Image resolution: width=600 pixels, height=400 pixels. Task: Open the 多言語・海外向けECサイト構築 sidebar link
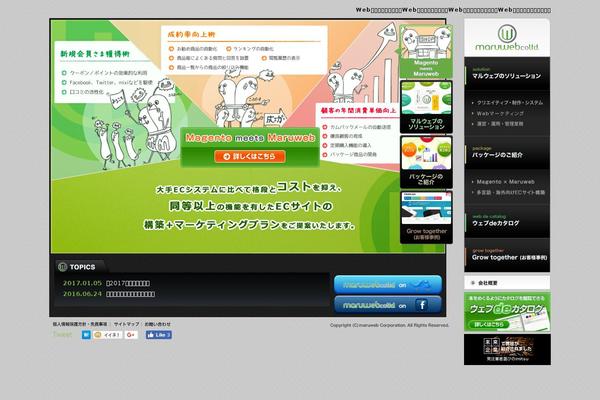(x=510, y=192)
